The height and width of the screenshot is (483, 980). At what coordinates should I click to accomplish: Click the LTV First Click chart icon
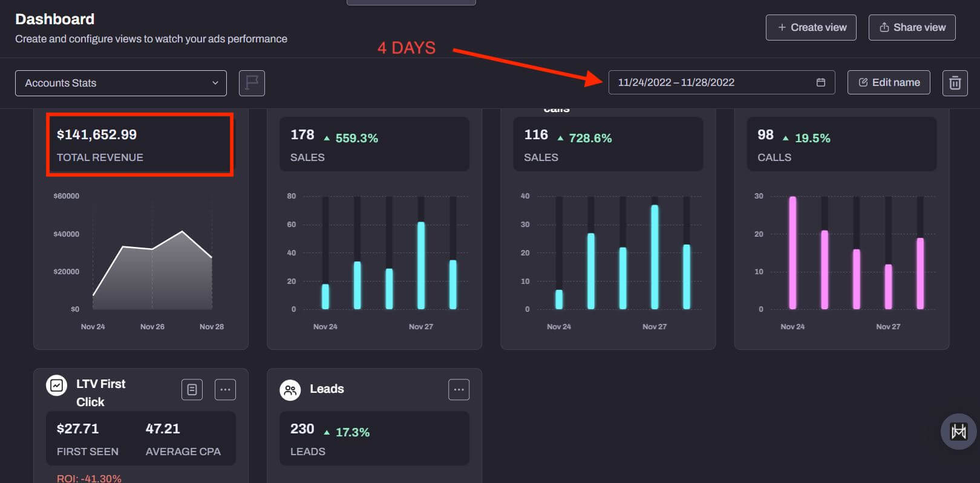pyautogui.click(x=57, y=385)
